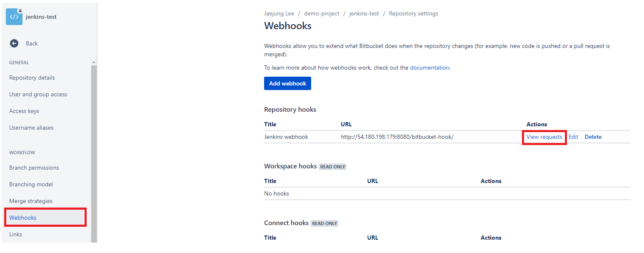
Task: Click the bitbucket-hook URL text
Action: pos(397,137)
